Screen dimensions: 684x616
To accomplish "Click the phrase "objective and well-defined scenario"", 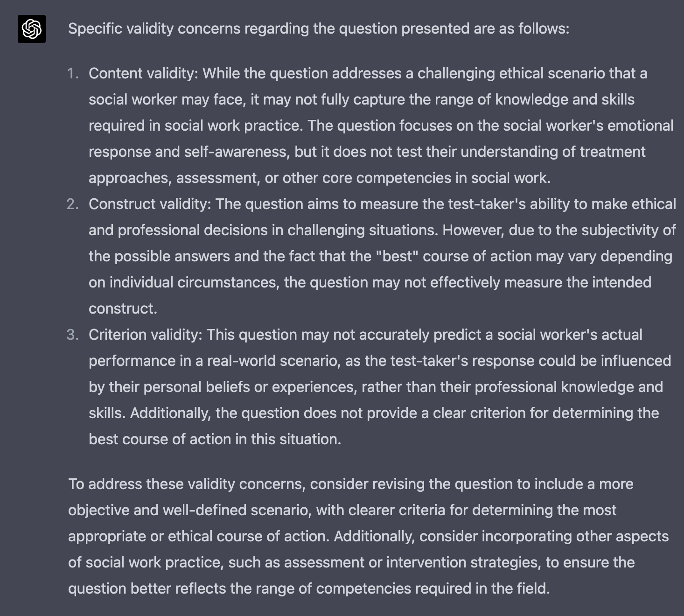I will (x=189, y=511).
